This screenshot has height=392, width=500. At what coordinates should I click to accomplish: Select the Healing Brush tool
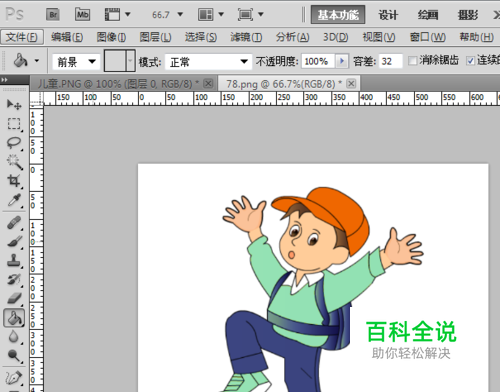click(x=14, y=223)
